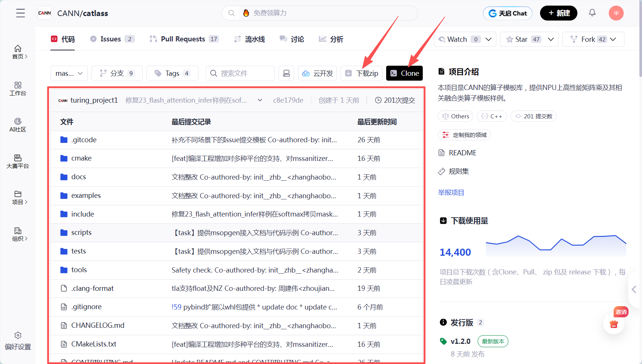
Task: Switch to the 代码 tab
Action: tap(63, 39)
